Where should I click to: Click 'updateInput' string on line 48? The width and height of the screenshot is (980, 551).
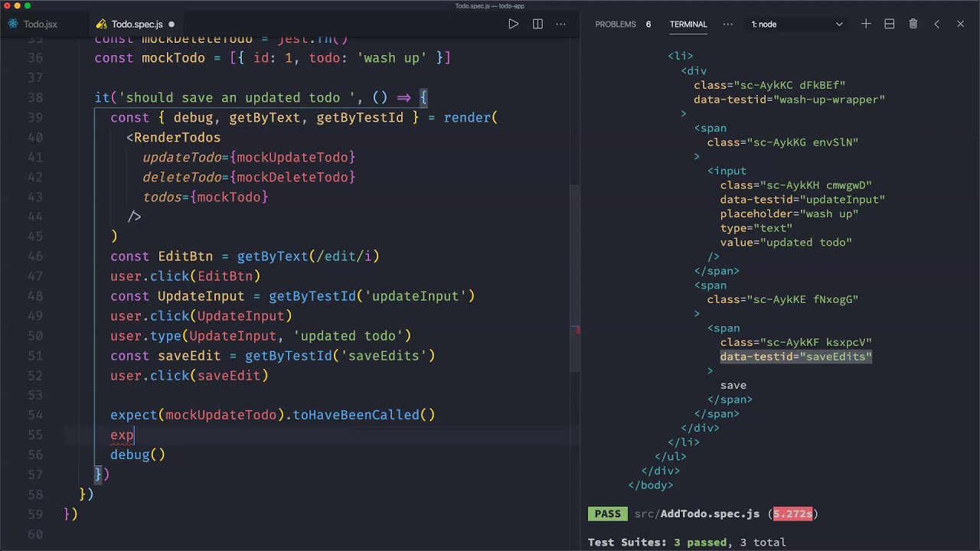(416, 296)
